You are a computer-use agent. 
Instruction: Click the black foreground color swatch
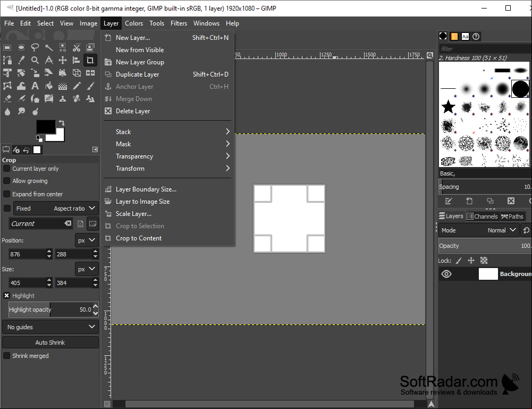tap(45, 126)
